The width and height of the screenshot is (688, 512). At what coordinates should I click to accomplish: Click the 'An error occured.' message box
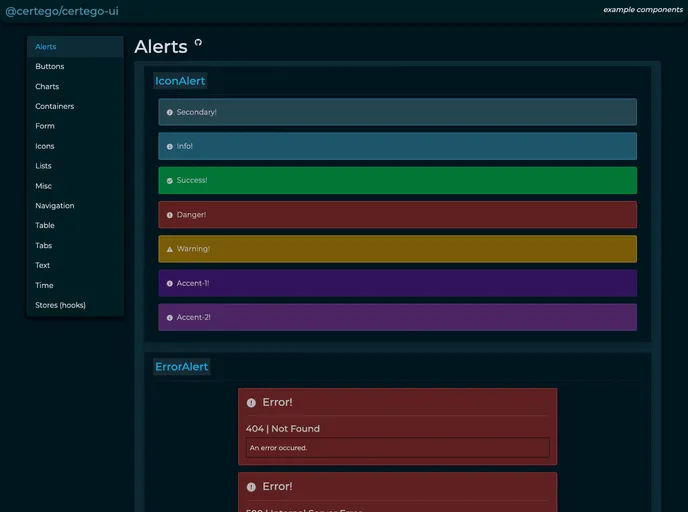[398, 448]
